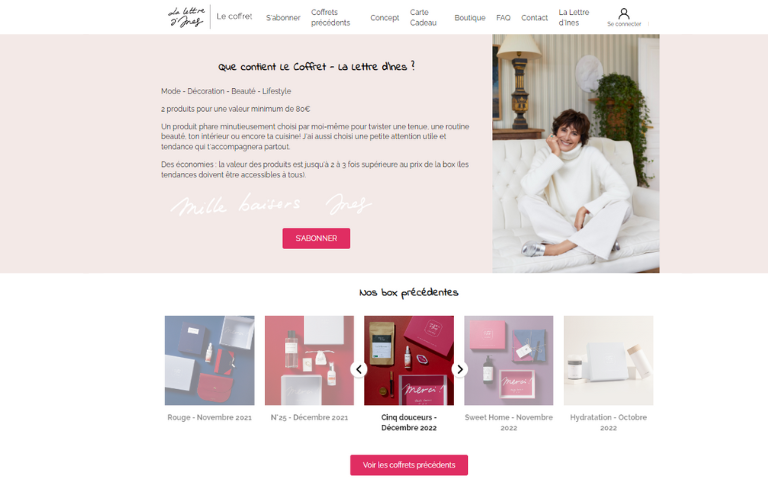Viewport: 768px width, 480px height.
Task: Click the Le coffret header text
Action: pos(234,17)
